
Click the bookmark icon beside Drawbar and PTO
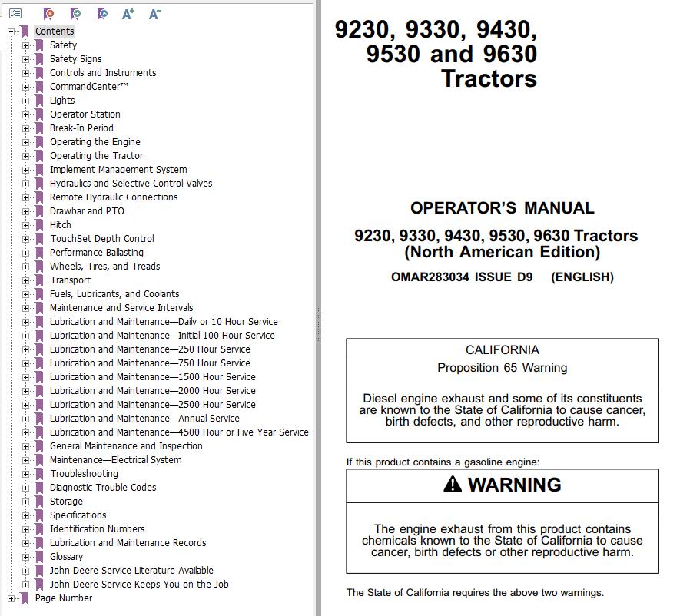tap(39, 211)
